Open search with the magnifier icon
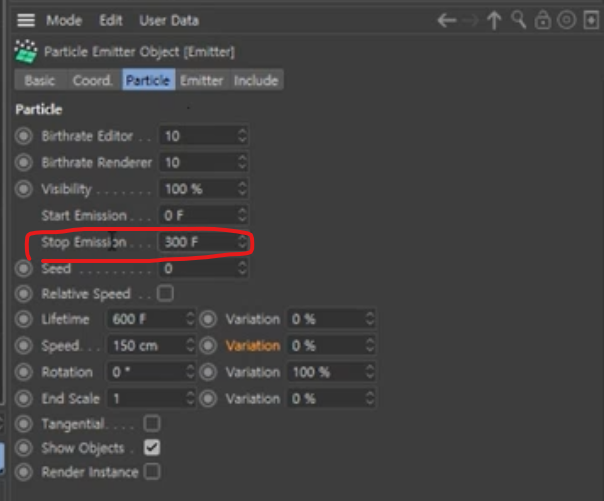 click(518, 20)
